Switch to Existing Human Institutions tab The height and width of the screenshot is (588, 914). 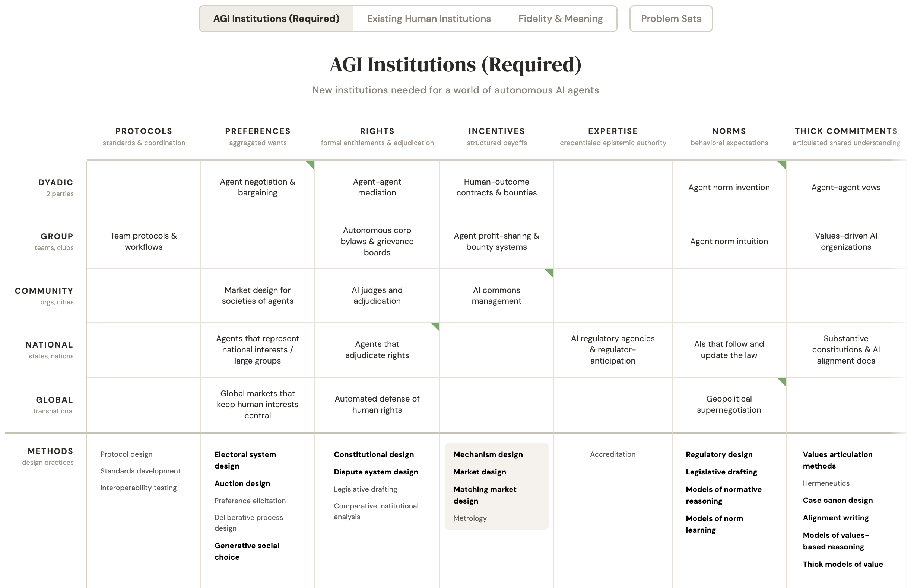429,19
